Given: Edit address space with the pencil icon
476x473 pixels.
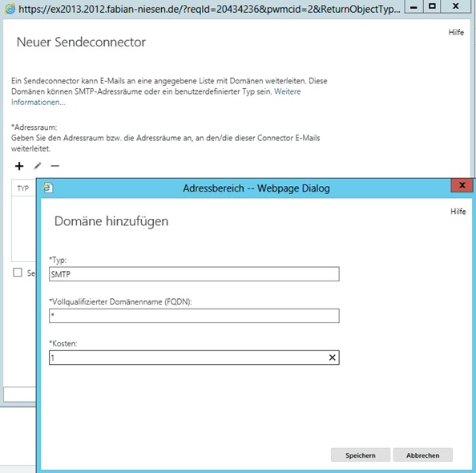Looking at the screenshot, I should [x=38, y=166].
